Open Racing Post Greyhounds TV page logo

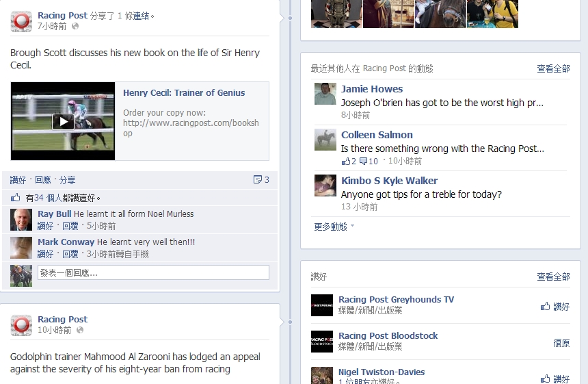tap(322, 305)
